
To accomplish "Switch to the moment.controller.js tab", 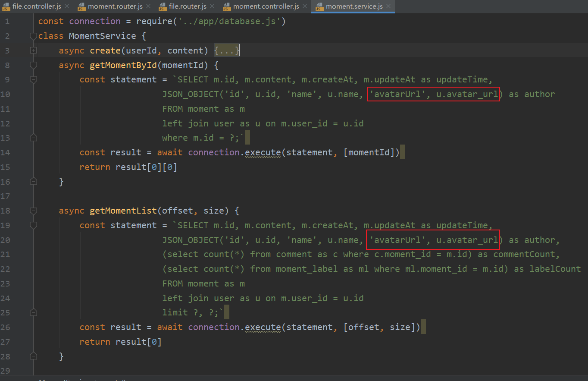I will click(x=266, y=6).
